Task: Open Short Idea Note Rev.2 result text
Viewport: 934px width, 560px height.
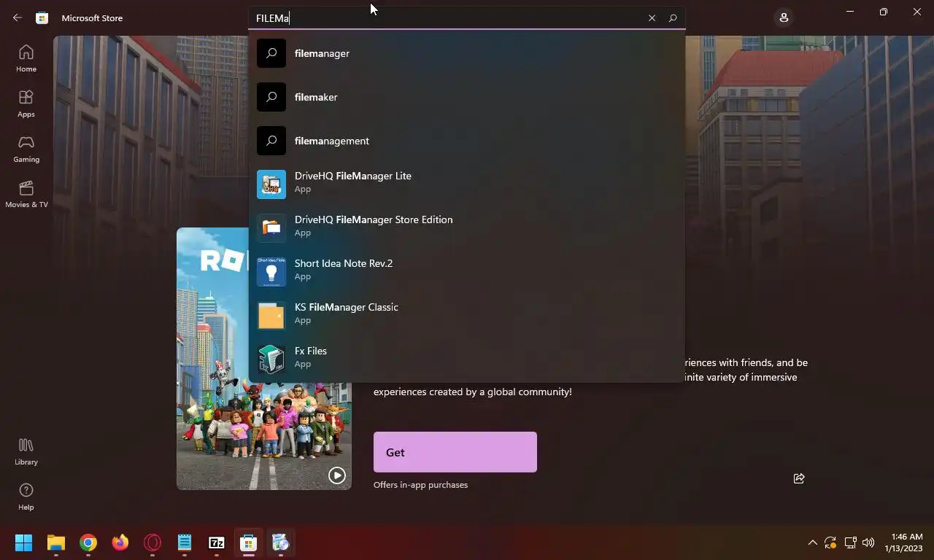Action: pos(344,263)
